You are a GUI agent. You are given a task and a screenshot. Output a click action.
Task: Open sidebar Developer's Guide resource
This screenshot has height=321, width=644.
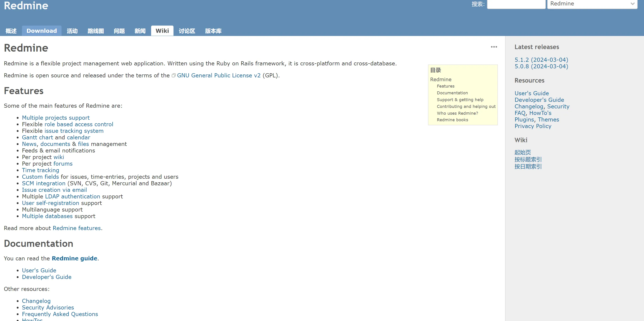pyautogui.click(x=539, y=100)
